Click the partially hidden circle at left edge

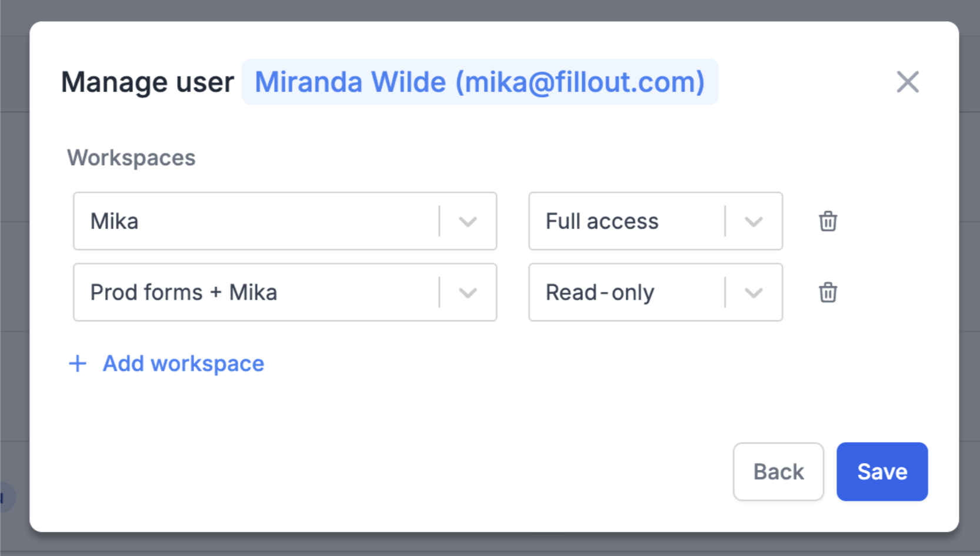tap(6, 497)
